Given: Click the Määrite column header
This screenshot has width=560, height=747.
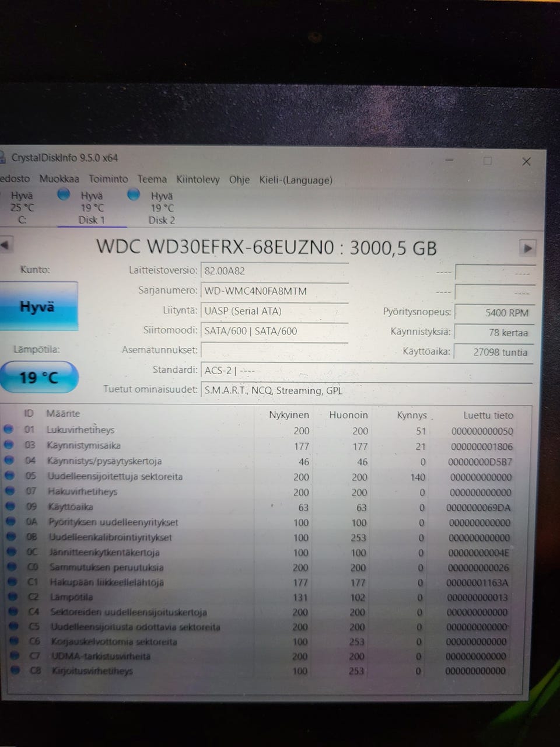Looking at the screenshot, I should (x=63, y=413).
